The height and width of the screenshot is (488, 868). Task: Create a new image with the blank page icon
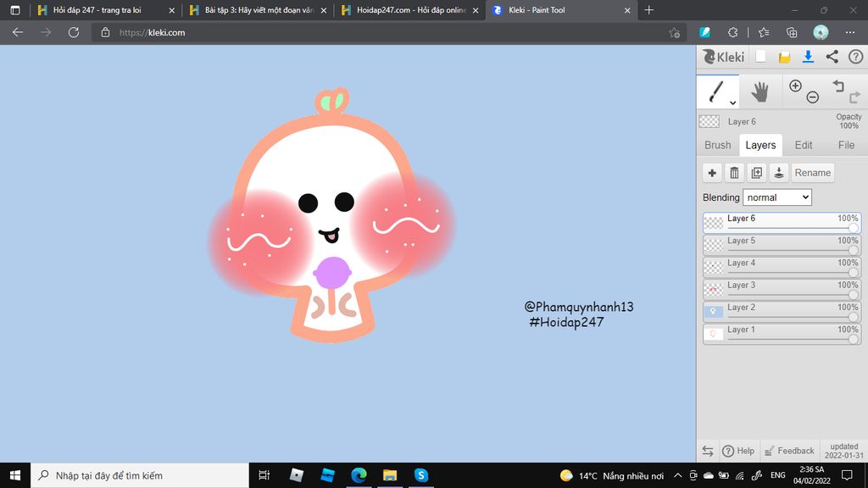point(760,57)
